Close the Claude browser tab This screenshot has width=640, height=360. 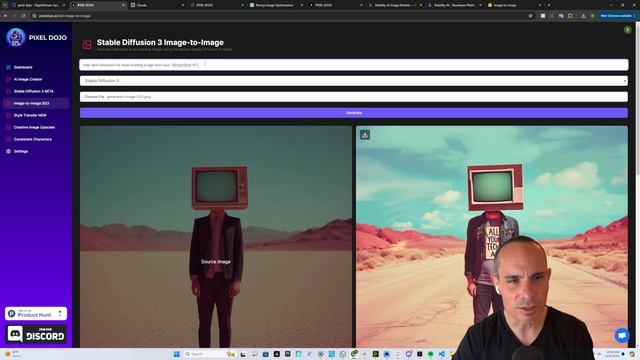pos(182,5)
